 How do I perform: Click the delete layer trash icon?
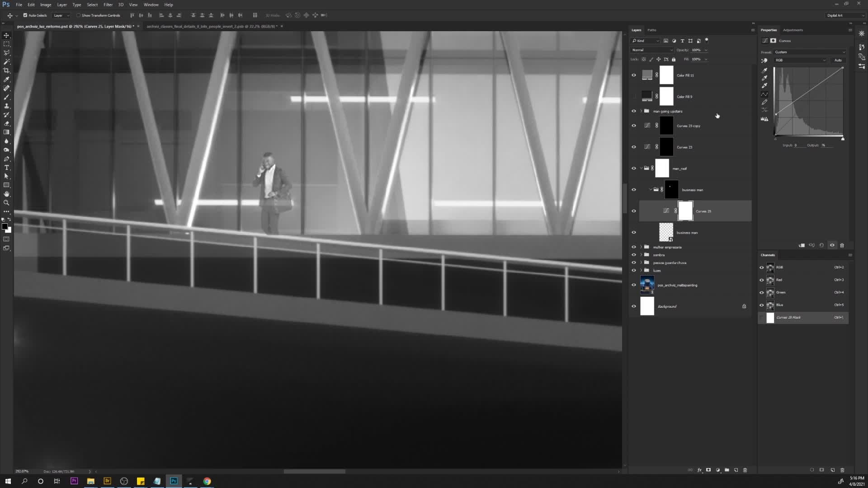tap(745, 470)
